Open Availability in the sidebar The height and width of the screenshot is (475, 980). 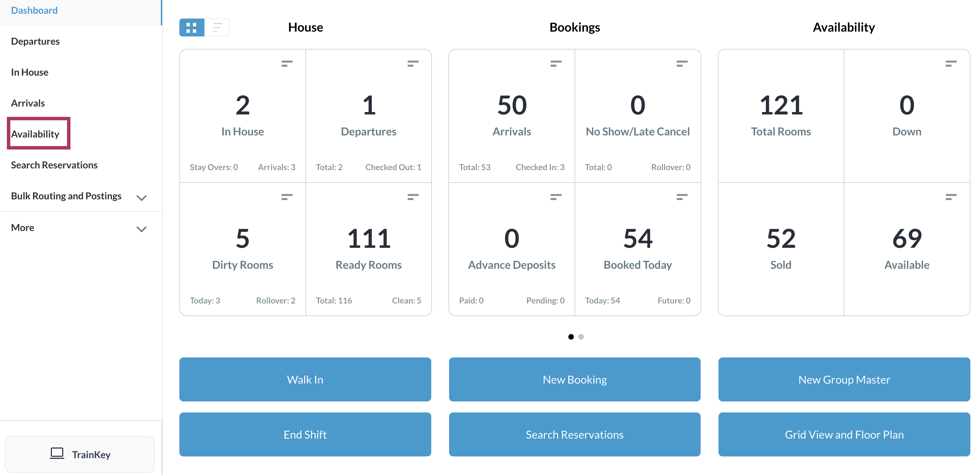(x=35, y=134)
